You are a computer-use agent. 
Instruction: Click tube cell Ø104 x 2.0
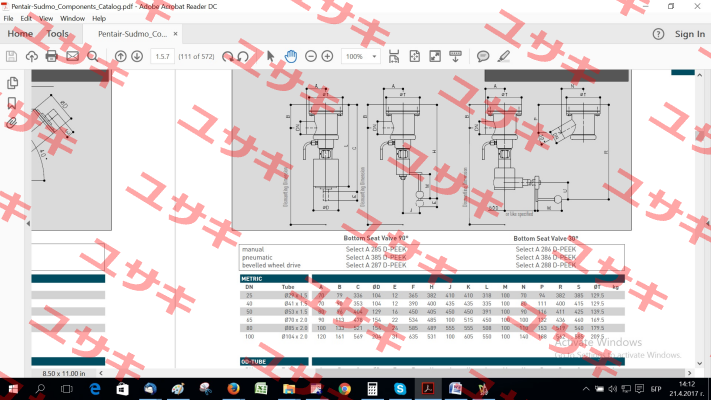(x=294, y=337)
